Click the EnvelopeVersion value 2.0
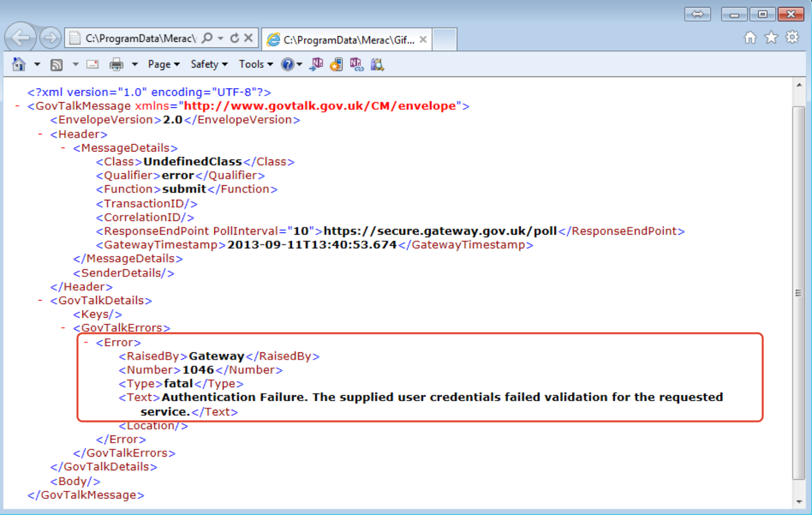The width and height of the screenshot is (812, 515). tap(173, 120)
